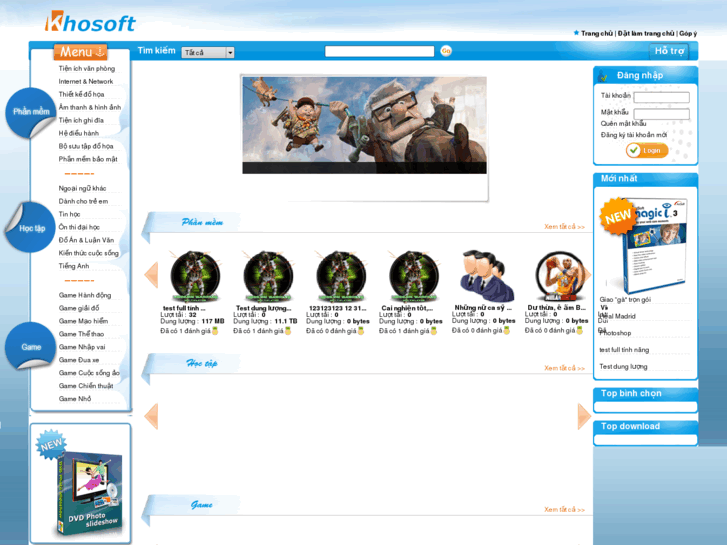This screenshot has width=727, height=545.
Task: Click the Học tập round category badge
Action: pyautogui.click(x=31, y=228)
